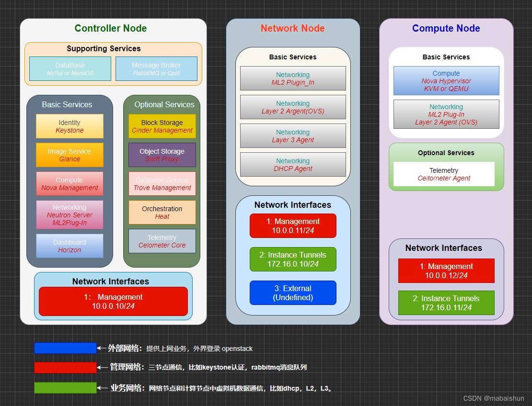532x406 pixels.
Task: Click the Image Service Glance block
Action: (69, 155)
